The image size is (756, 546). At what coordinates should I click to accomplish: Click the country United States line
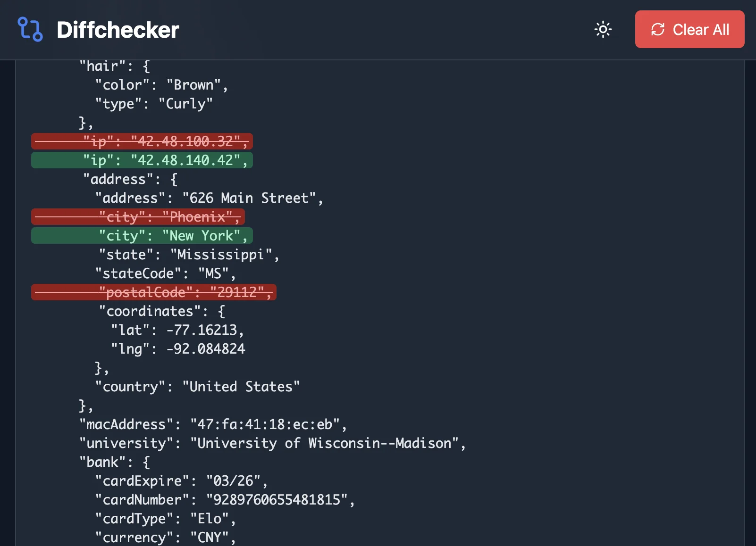tap(197, 387)
